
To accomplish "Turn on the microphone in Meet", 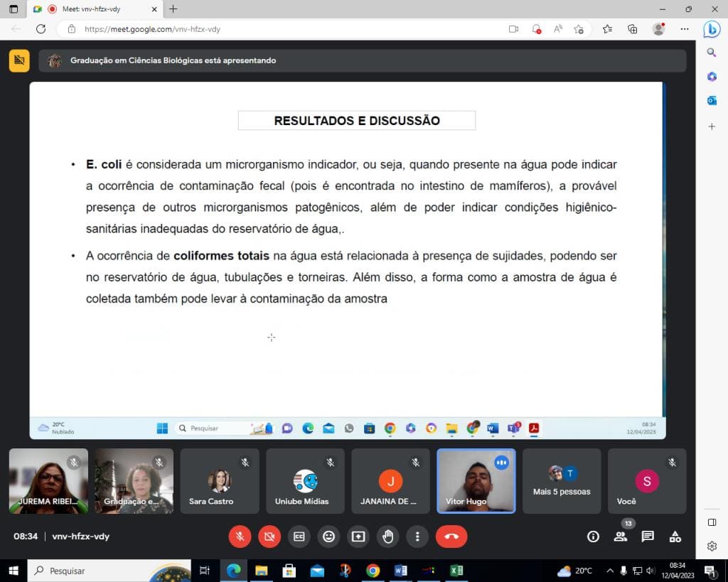I will tap(240, 537).
